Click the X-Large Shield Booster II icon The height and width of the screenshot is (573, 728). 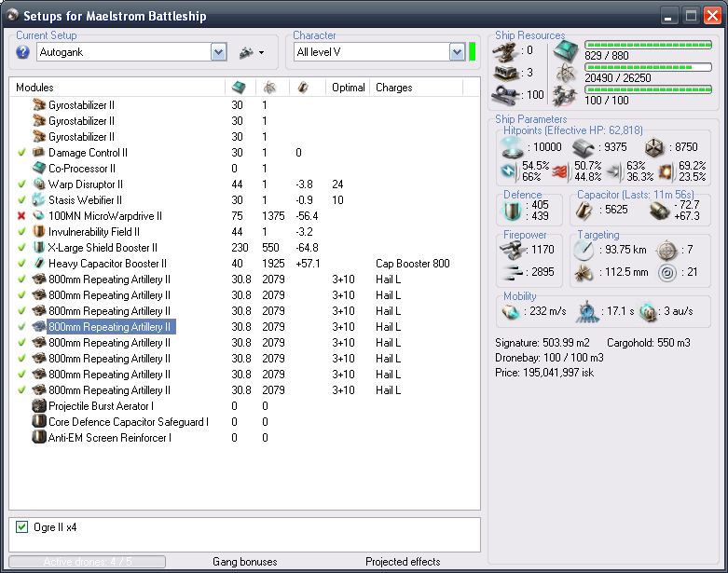pos(38,248)
